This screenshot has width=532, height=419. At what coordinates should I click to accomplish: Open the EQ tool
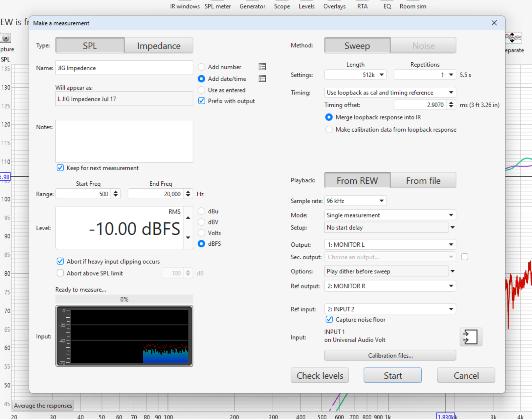point(387,6)
